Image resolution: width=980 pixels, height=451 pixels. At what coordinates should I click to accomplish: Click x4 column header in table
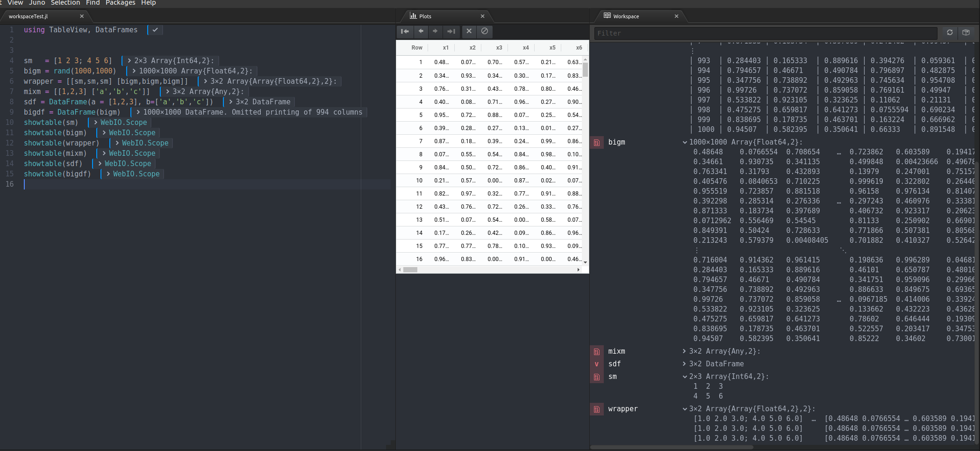(526, 48)
